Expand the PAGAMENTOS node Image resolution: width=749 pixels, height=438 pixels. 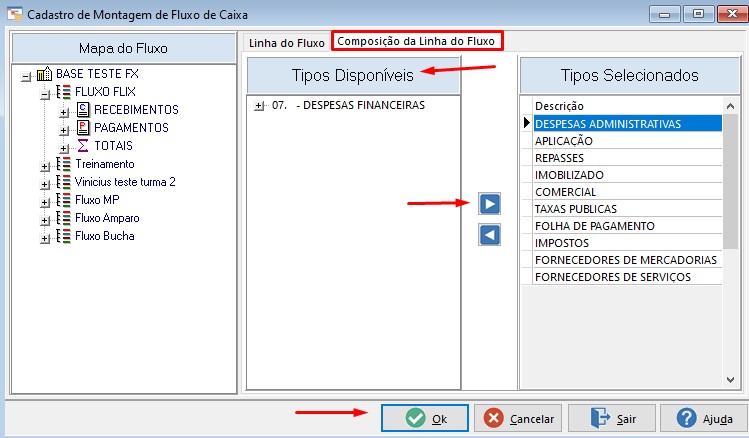64,130
